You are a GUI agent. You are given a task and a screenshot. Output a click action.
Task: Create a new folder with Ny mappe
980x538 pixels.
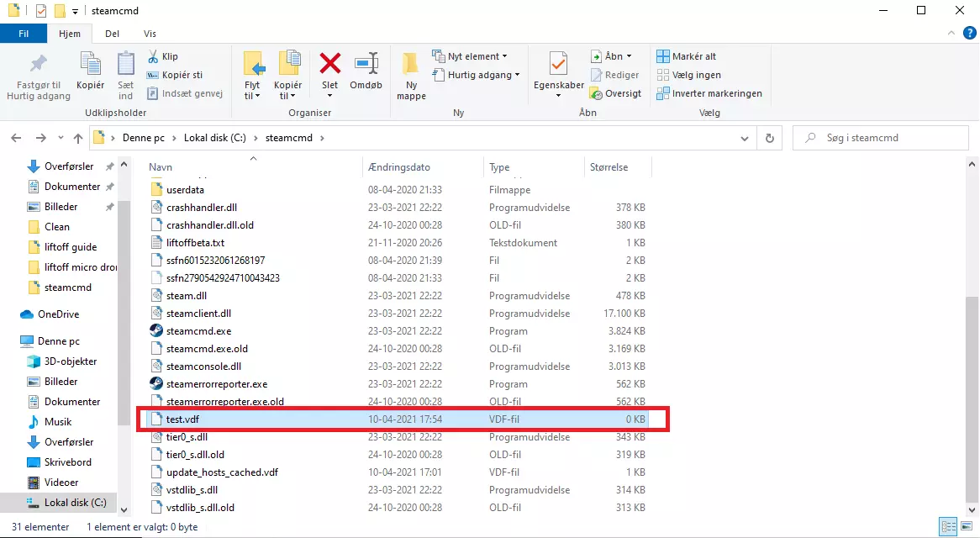(411, 76)
